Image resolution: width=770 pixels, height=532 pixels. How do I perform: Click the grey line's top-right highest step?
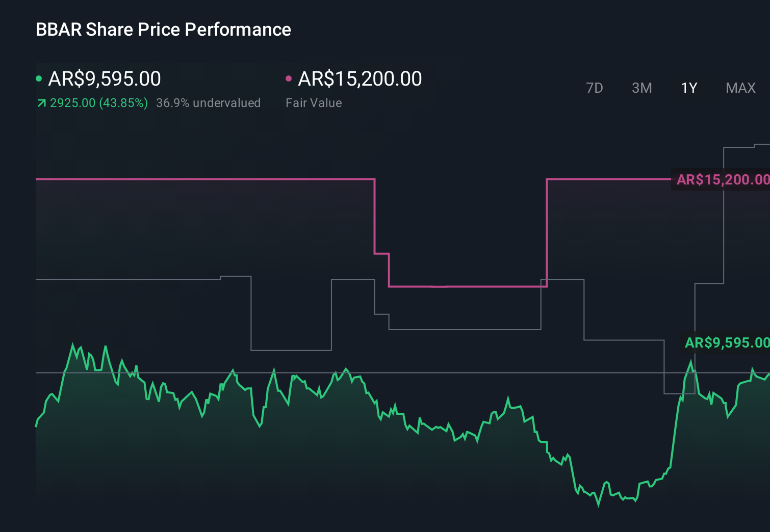pos(762,145)
